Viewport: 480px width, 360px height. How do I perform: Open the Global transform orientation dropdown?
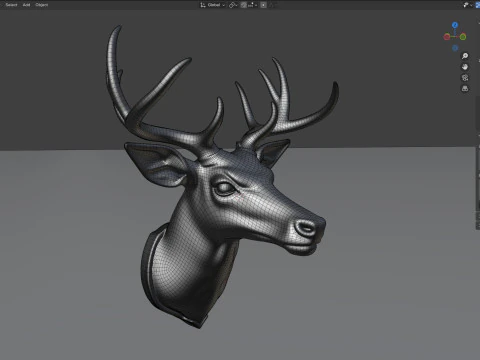click(213, 5)
